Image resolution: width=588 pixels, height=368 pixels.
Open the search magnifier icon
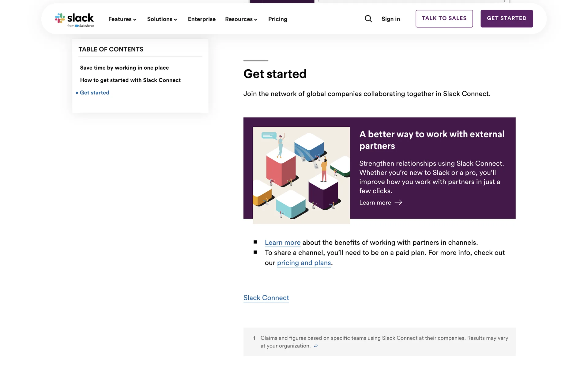[368, 19]
